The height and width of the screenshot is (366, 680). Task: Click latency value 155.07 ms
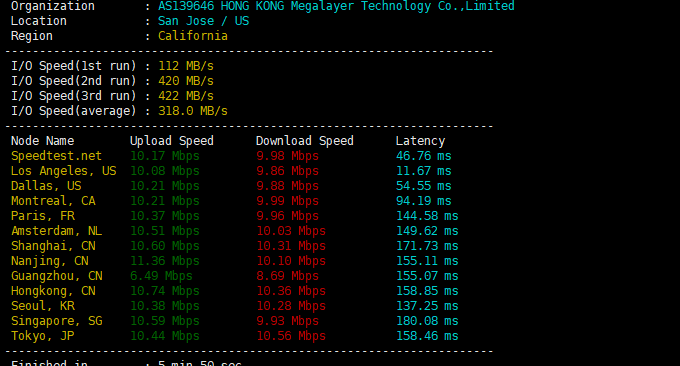427,276
